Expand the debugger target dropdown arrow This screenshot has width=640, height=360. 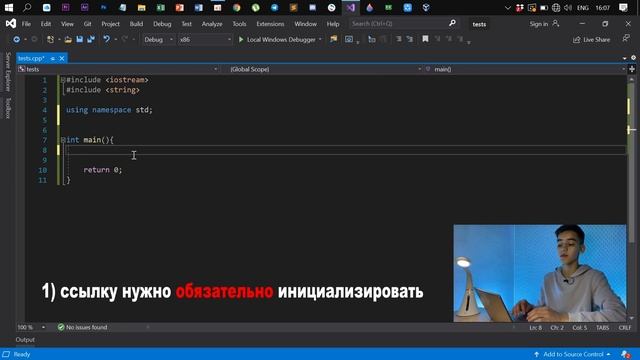pos(320,40)
